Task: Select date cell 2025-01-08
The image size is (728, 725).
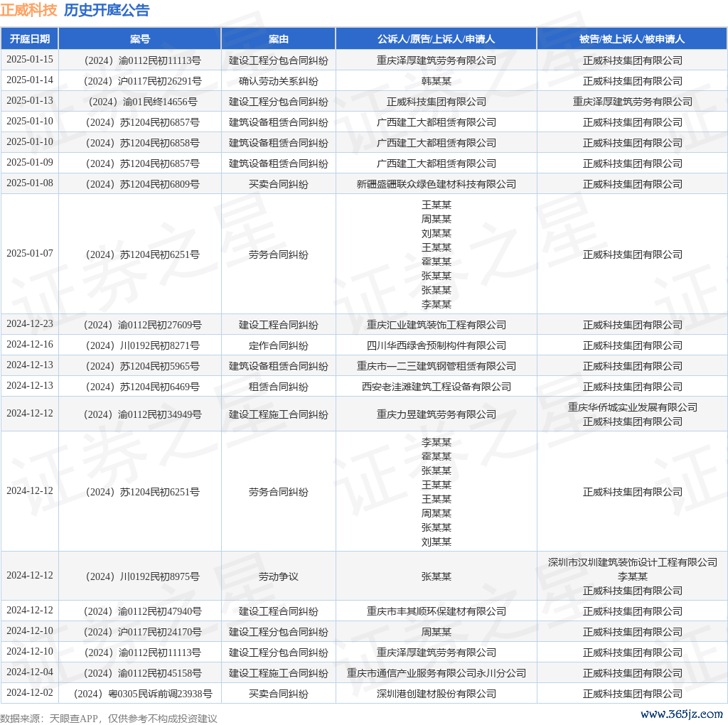Action: [x=30, y=183]
